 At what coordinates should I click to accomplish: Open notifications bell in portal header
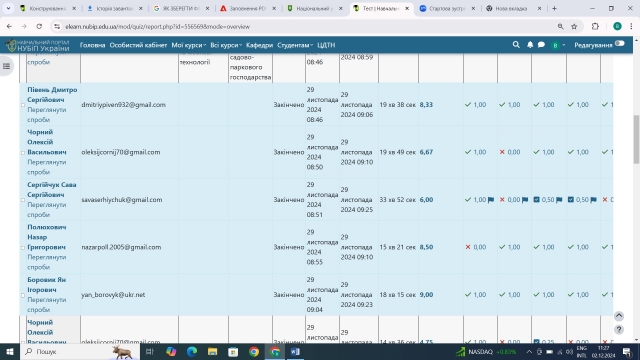530,45
